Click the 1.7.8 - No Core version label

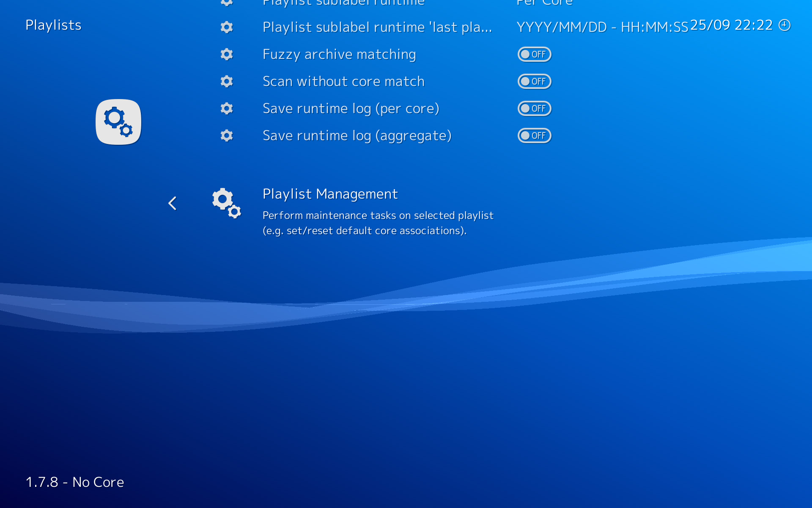tap(74, 482)
